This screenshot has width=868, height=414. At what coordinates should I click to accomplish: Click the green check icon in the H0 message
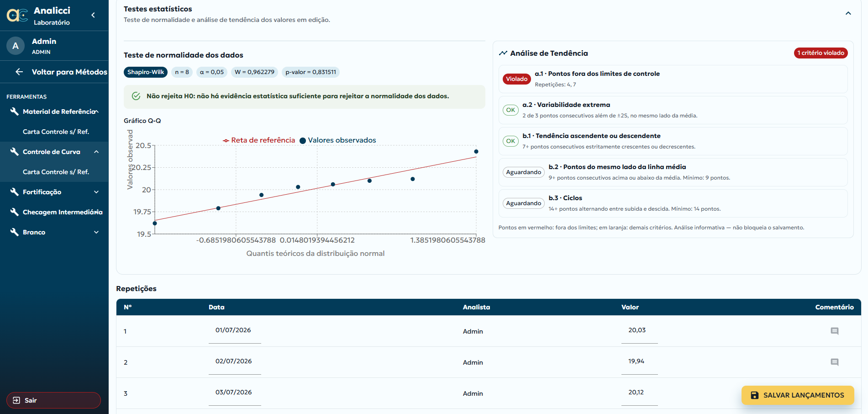[136, 96]
